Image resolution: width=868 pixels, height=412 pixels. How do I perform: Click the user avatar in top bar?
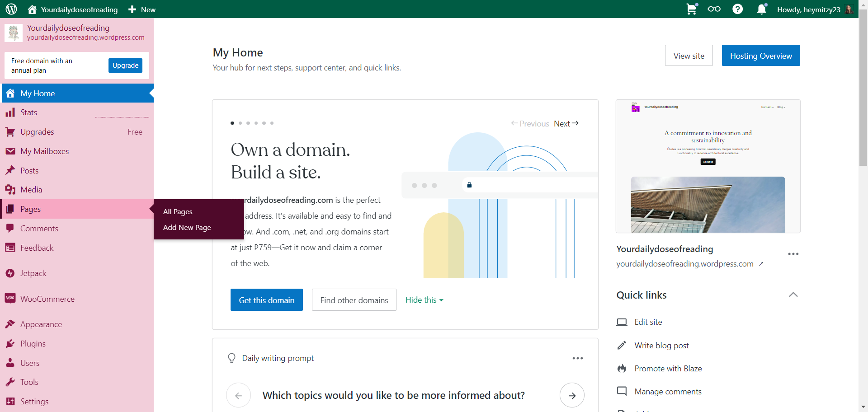tap(849, 9)
